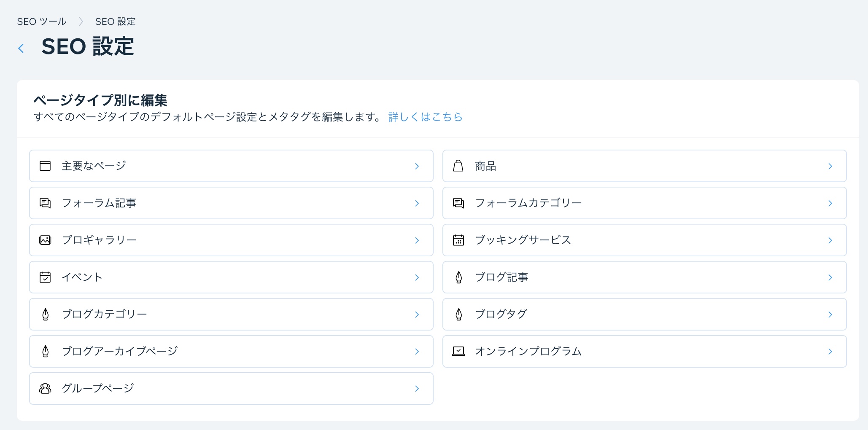Expand the ブログカテゴリー row chevron
Screen dimensions: 868x430
(417, 314)
